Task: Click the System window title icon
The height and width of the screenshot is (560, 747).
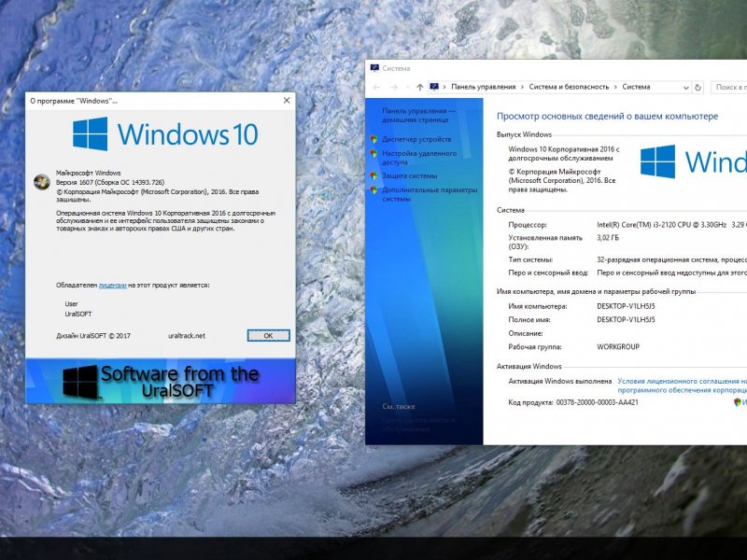Action: coord(374,68)
